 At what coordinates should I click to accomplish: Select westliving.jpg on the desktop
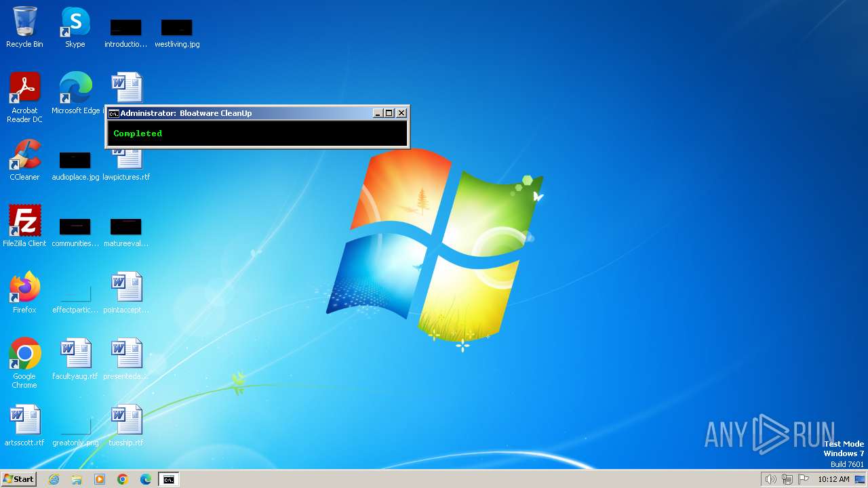coord(177,33)
